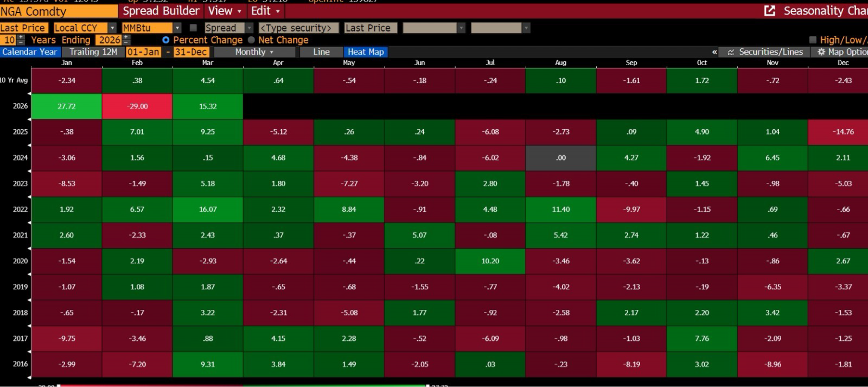Open the Edit menu
Screen dimensions: 868x387
[265, 11]
